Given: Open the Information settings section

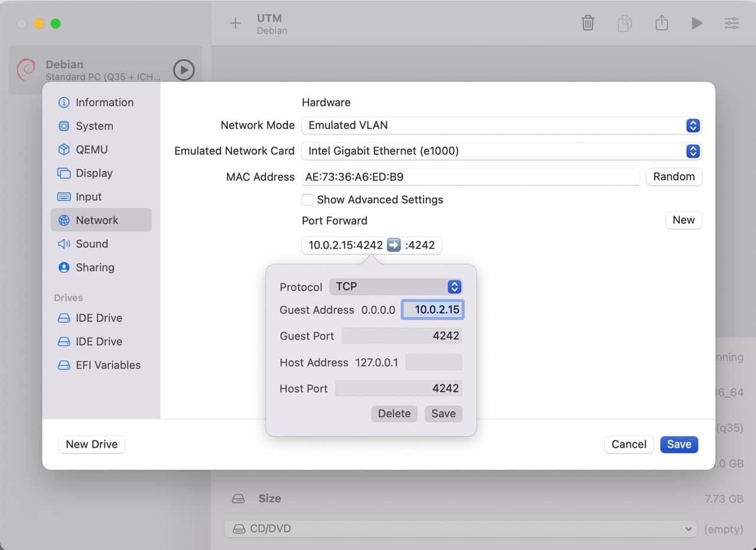Looking at the screenshot, I should pos(101,102).
